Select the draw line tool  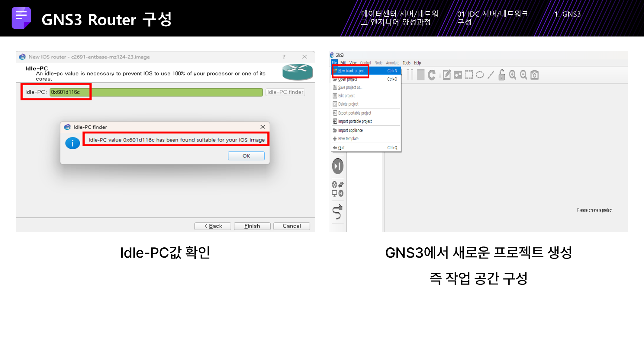coord(491,75)
